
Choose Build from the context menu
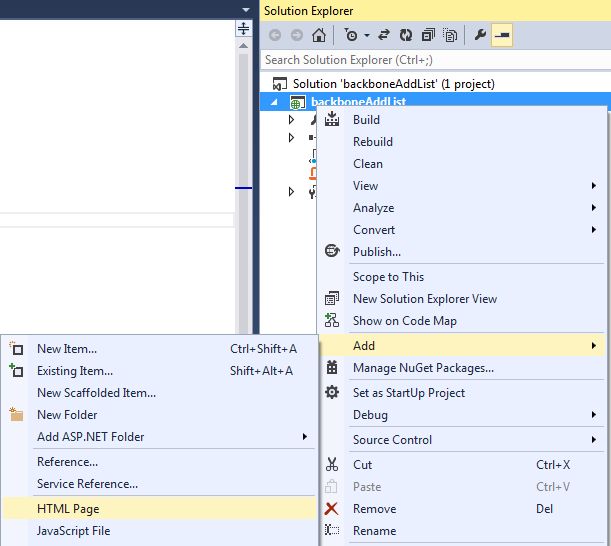coord(461,120)
